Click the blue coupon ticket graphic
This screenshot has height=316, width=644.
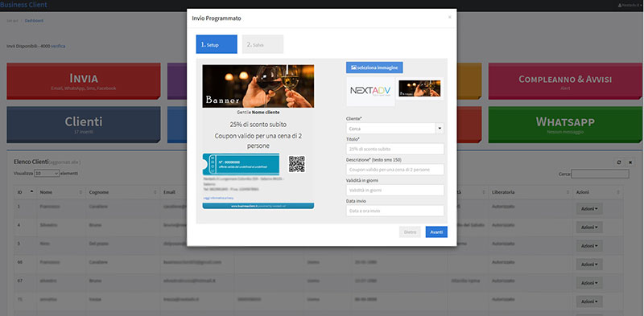241,165
